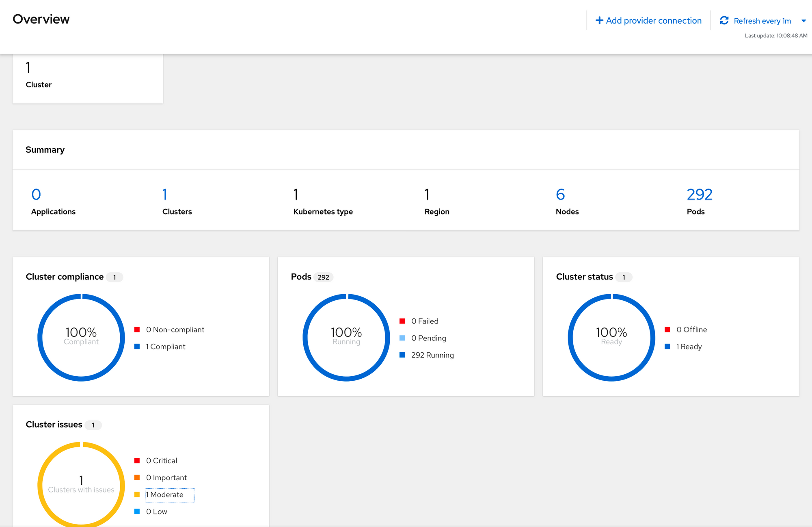Click the light blue Pending legend swatch
This screenshot has height=527, width=812.
402,338
